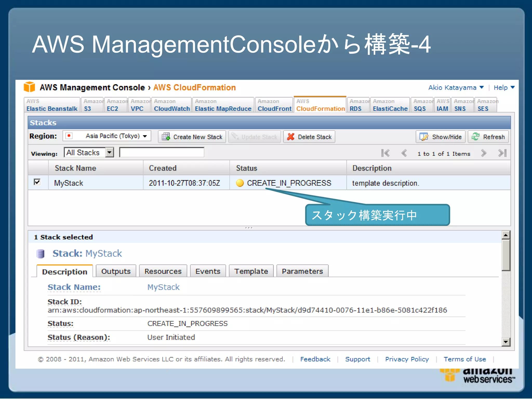This screenshot has height=399, width=532.
Task: Click the green Refresh arrows icon
Action: (475, 137)
